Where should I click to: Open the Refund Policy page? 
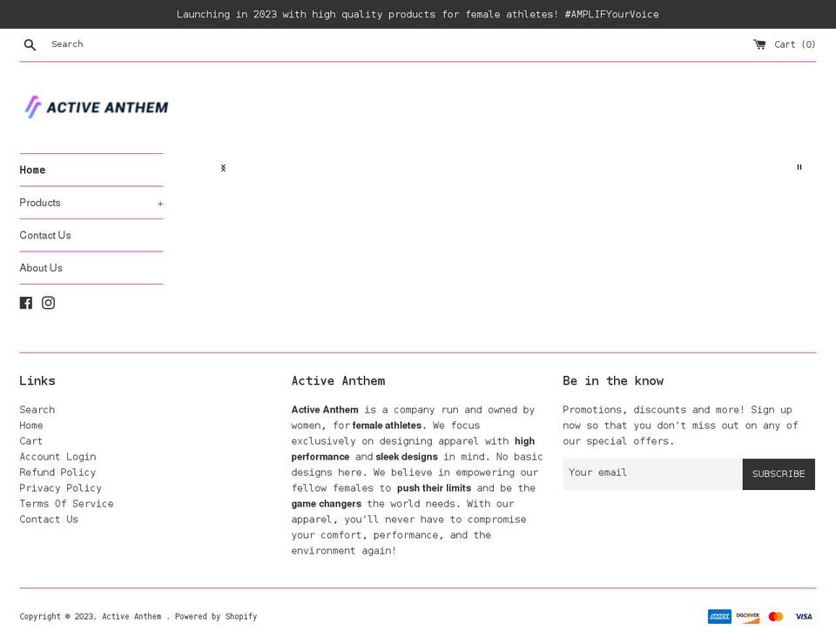point(57,472)
